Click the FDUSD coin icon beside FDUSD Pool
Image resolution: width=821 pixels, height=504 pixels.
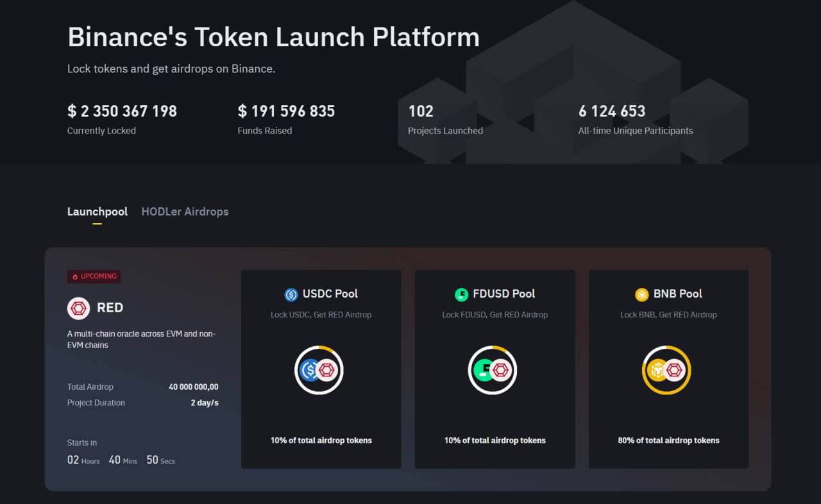tap(462, 294)
